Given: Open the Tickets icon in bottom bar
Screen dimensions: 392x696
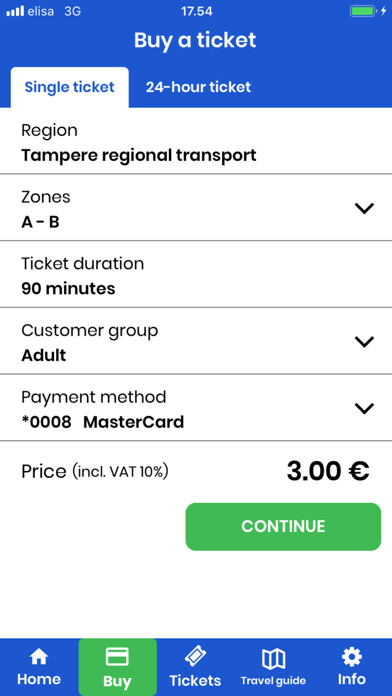Looking at the screenshot, I should tap(195, 656).
